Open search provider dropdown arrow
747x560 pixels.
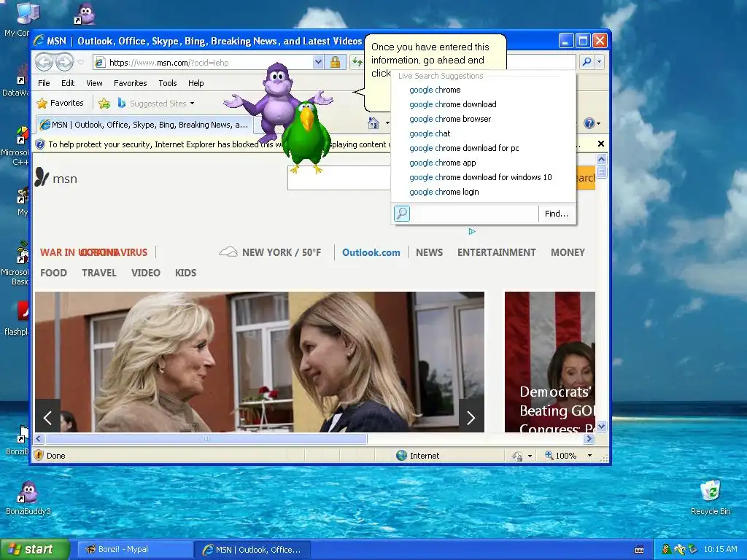click(x=600, y=62)
